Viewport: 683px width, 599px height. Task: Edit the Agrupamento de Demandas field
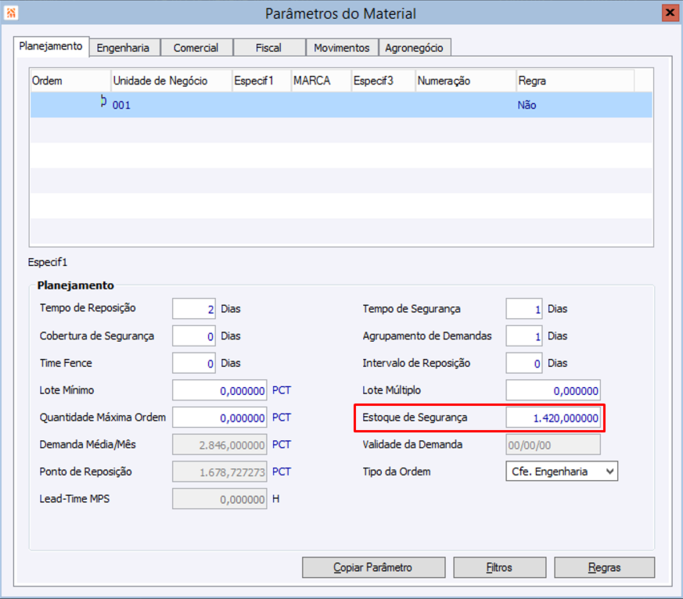(524, 336)
